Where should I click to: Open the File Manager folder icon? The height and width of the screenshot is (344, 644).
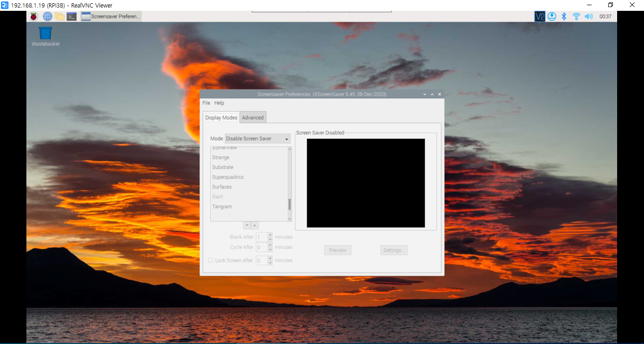[59, 16]
